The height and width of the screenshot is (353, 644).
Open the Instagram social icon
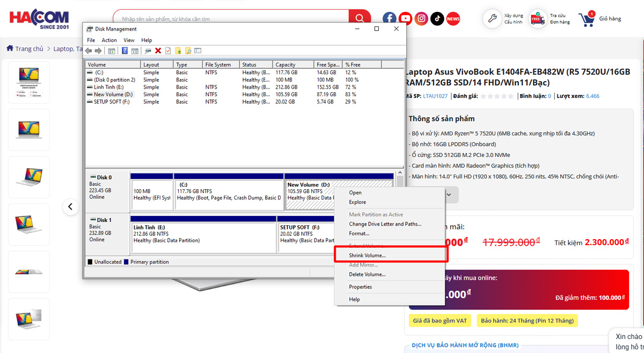(422, 19)
